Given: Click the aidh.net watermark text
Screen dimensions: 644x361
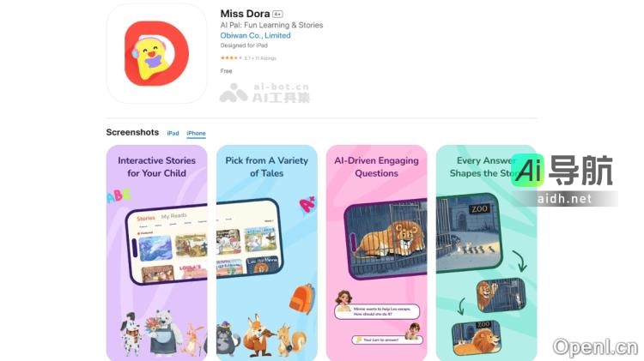Looking at the screenshot, I should [x=565, y=199].
